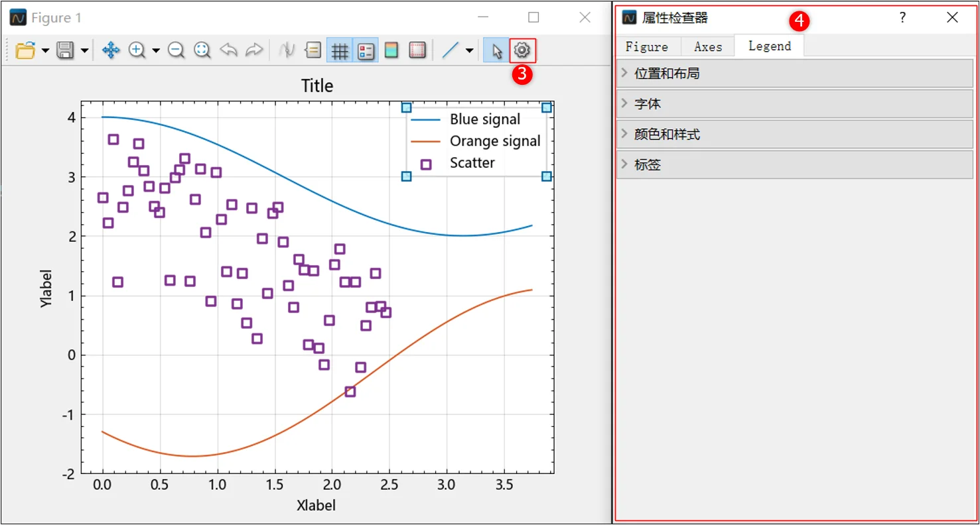Expand the 标签 section
The width and height of the screenshot is (980, 525).
tap(794, 165)
